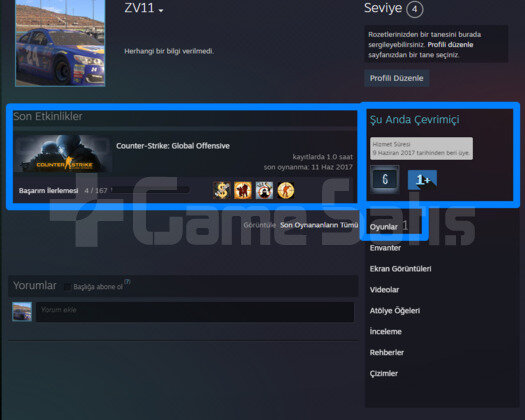Select the third masked face achievement icon

pos(264,190)
